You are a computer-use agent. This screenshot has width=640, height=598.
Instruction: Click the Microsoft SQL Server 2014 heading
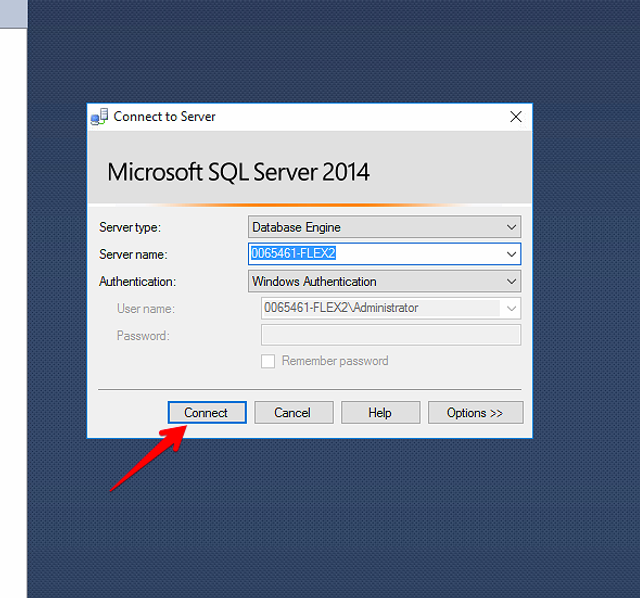coord(238,172)
